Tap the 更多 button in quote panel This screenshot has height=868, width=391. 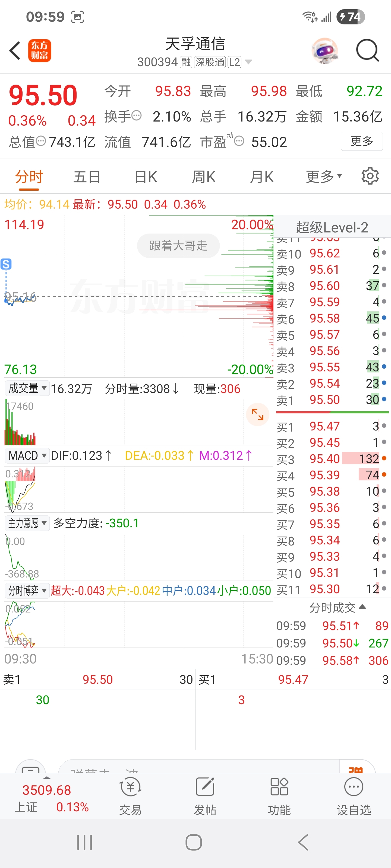pyautogui.click(x=362, y=141)
